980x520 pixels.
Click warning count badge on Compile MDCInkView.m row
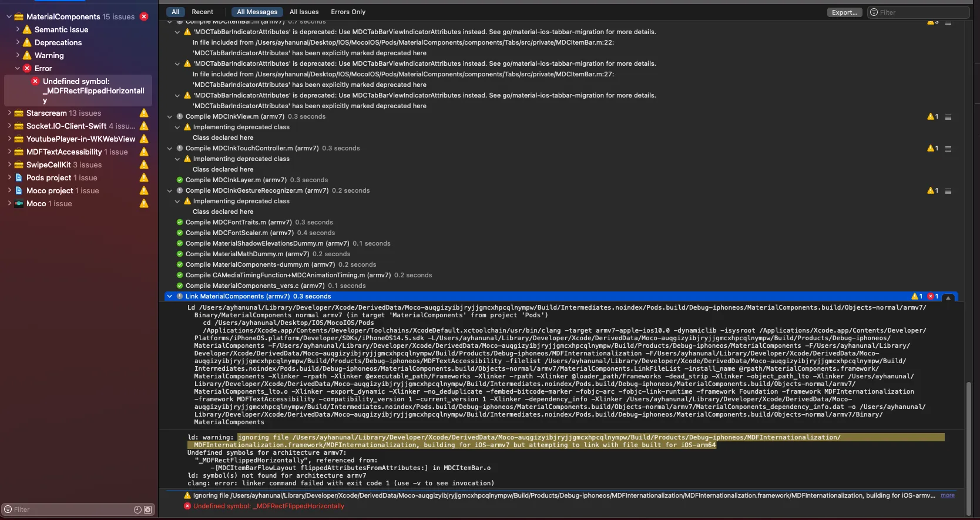[x=932, y=116]
